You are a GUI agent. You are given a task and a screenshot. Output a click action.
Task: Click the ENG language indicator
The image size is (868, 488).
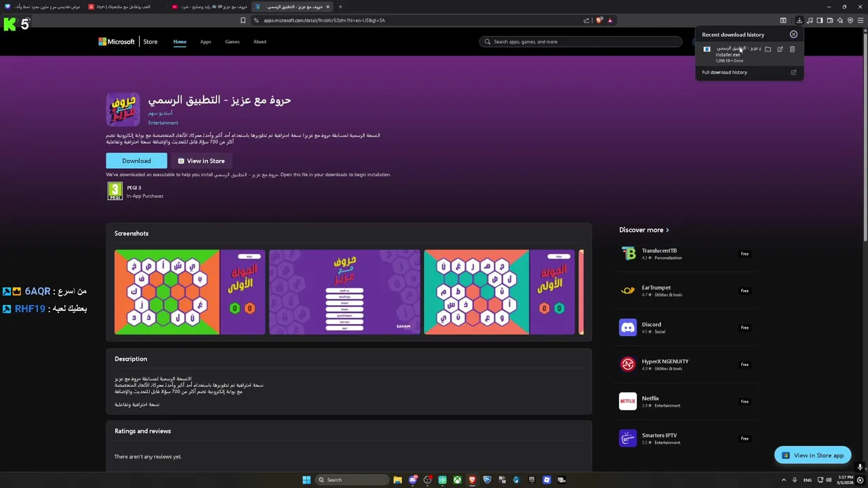click(x=808, y=480)
